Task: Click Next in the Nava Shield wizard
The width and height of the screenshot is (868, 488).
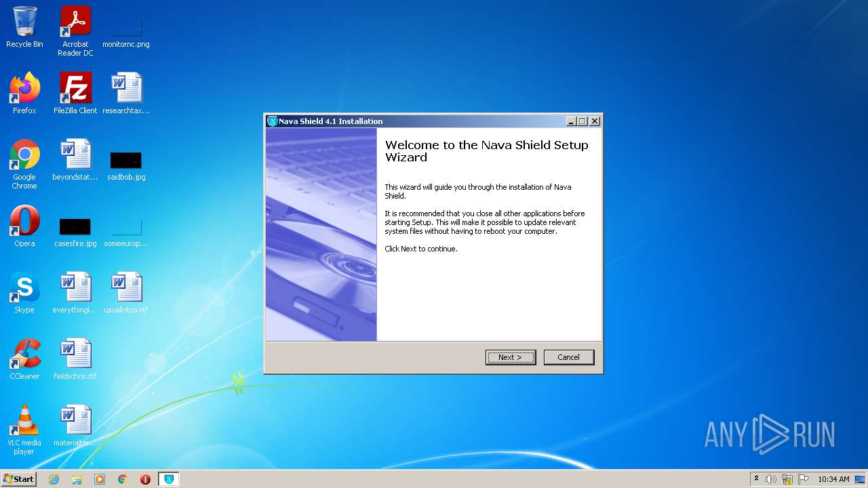Action: 511,357
